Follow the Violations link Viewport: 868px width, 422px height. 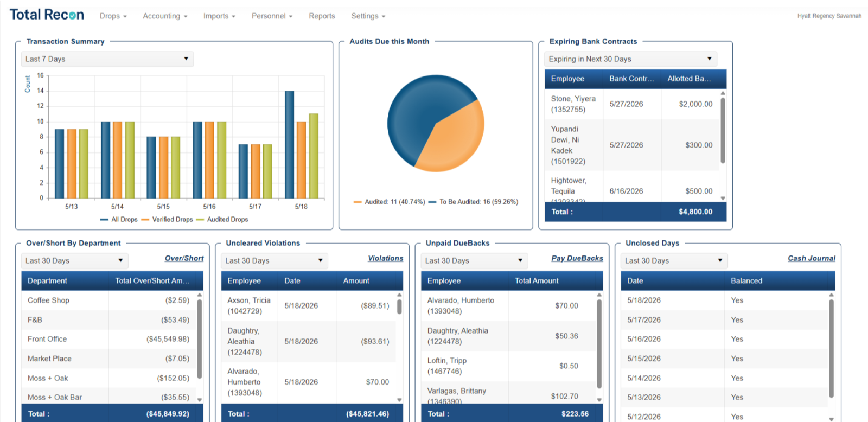pyautogui.click(x=386, y=258)
